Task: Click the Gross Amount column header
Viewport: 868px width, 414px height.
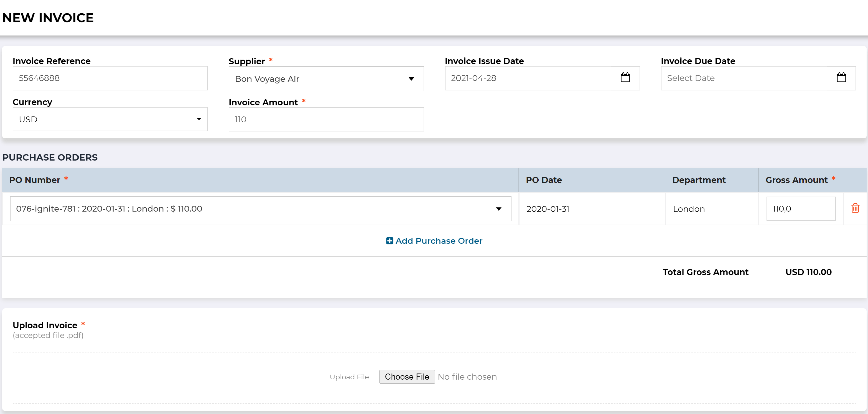Action: [796, 180]
